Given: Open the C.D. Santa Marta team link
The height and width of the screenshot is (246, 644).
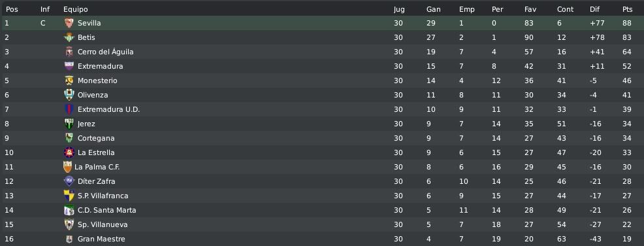Looking at the screenshot, I should [106, 210].
